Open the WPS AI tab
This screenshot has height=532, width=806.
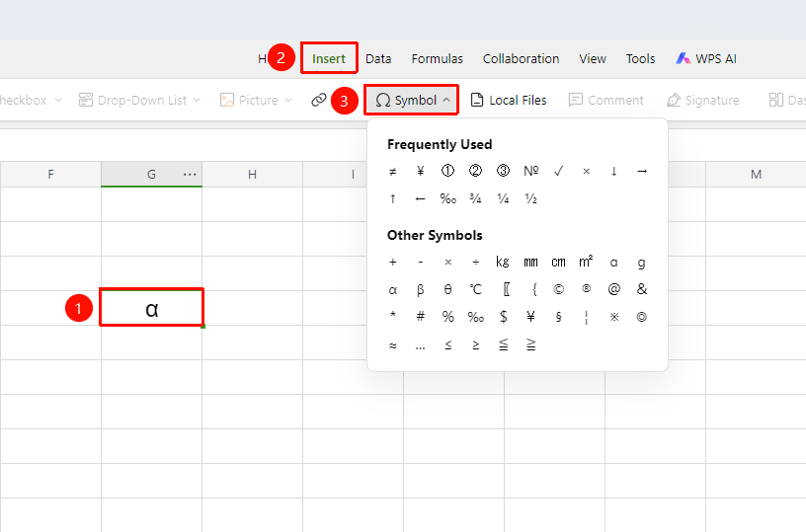tap(706, 58)
